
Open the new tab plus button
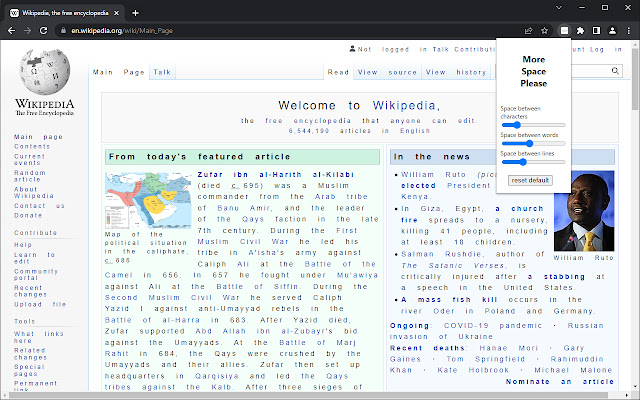(136, 13)
